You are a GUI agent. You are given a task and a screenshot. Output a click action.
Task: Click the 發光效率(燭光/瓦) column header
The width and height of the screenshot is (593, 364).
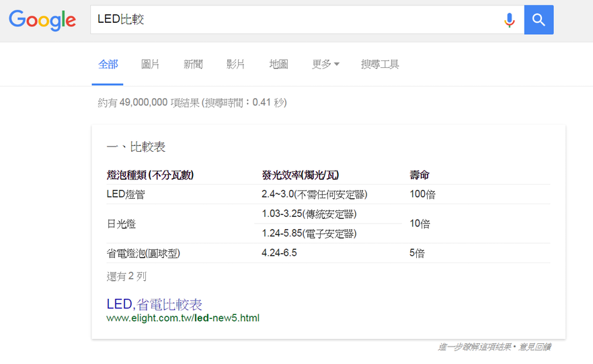(x=300, y=175)
